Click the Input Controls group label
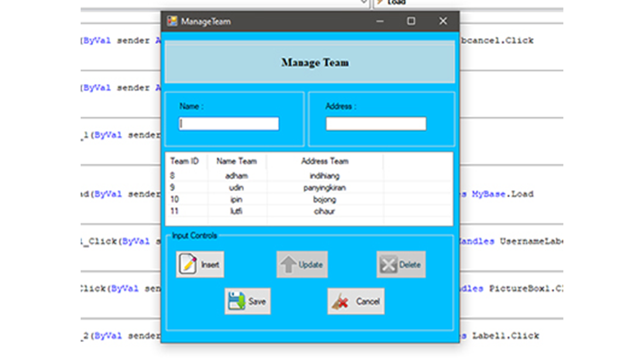Viewport: 644px width, 362px height. click(194, 235)
